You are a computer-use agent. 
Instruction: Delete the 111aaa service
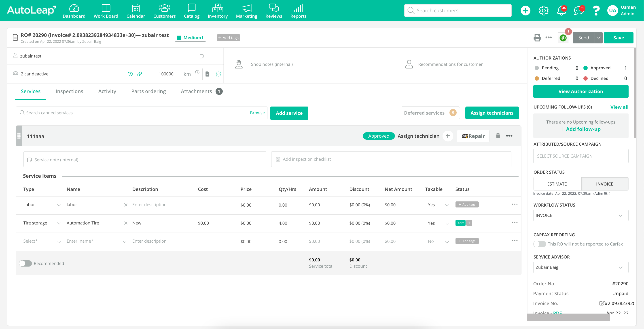pos(498,136)
